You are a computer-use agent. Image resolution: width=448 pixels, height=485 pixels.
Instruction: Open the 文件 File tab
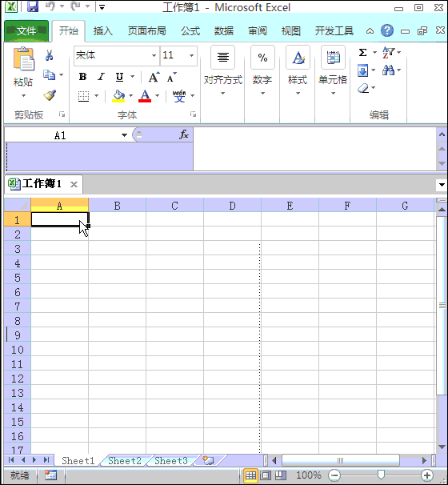coord(26,30)
